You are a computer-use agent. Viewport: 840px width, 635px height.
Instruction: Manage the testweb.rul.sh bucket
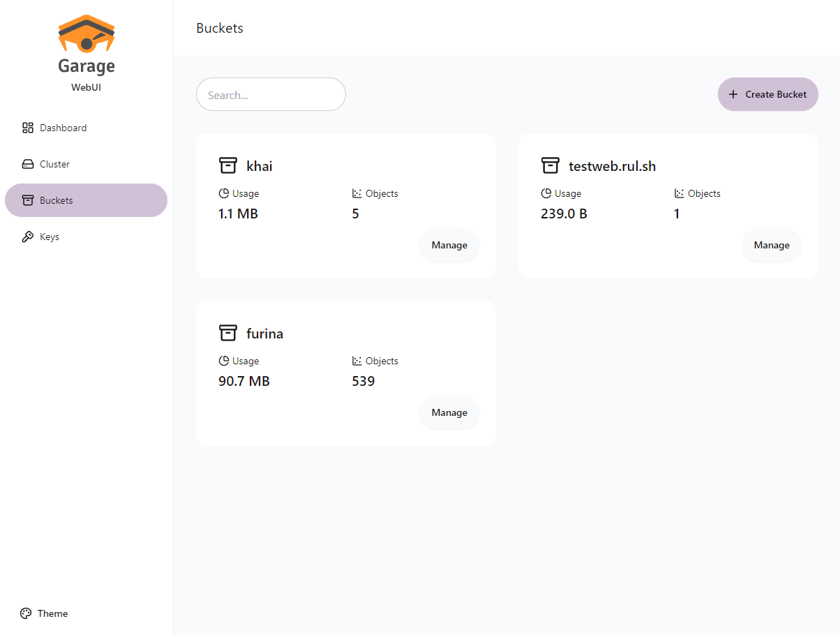[772, 245]
